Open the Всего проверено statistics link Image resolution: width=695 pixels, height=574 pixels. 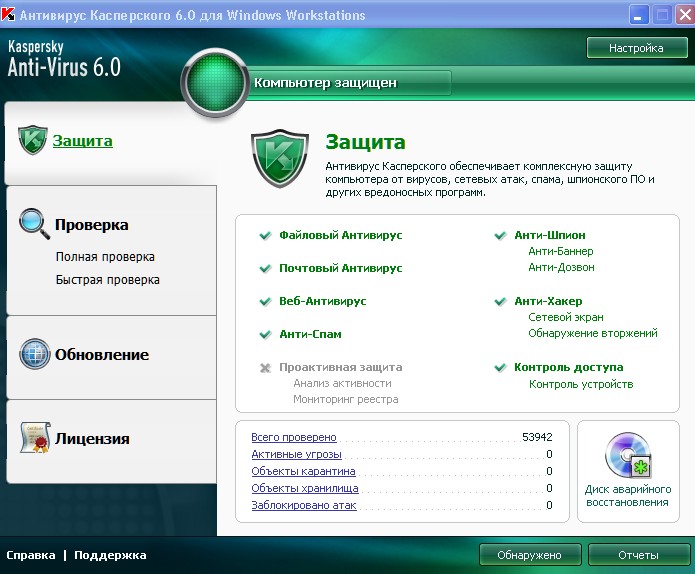(x=294, y=437)
